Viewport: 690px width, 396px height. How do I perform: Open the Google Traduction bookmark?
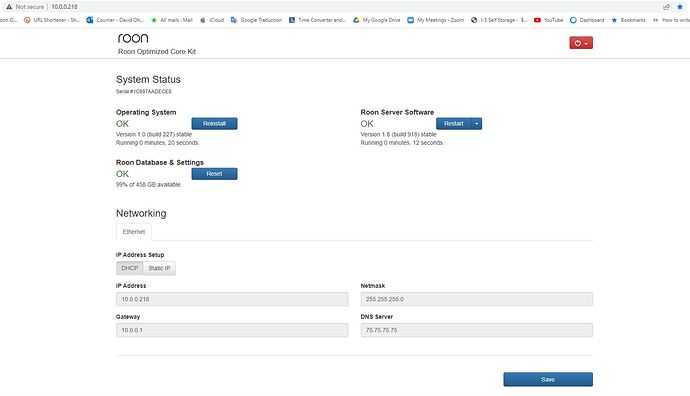point(257,20)
